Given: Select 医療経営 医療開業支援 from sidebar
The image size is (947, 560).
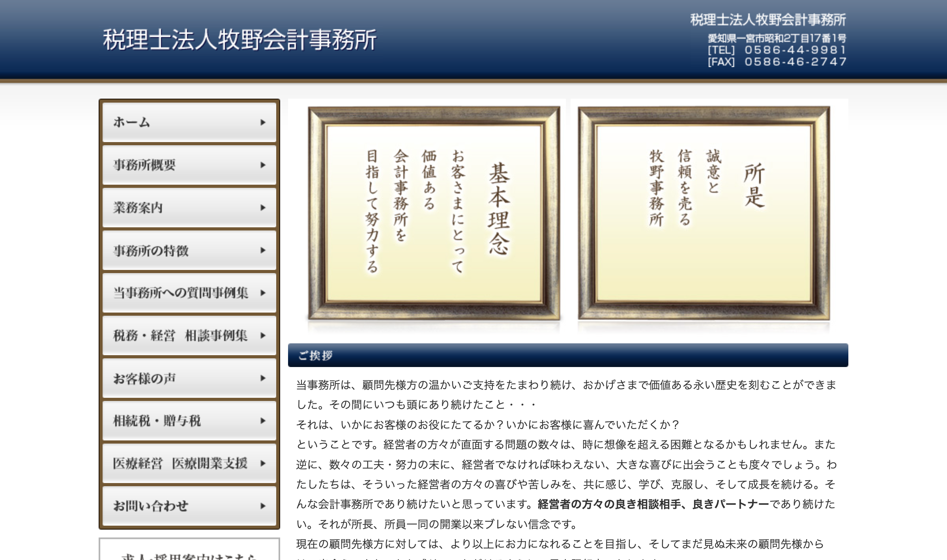Looking at the screenshot, I should pyautogui.click(x=180, y=463).
